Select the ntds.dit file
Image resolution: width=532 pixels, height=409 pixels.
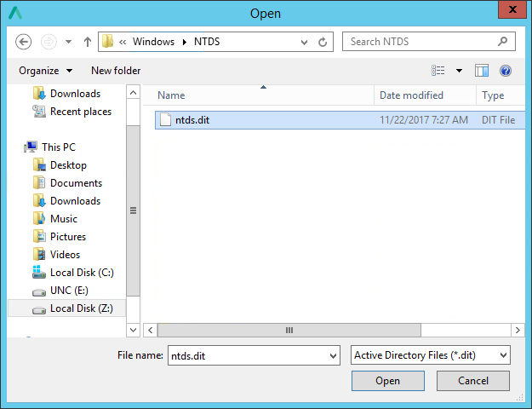click(340, 120)
